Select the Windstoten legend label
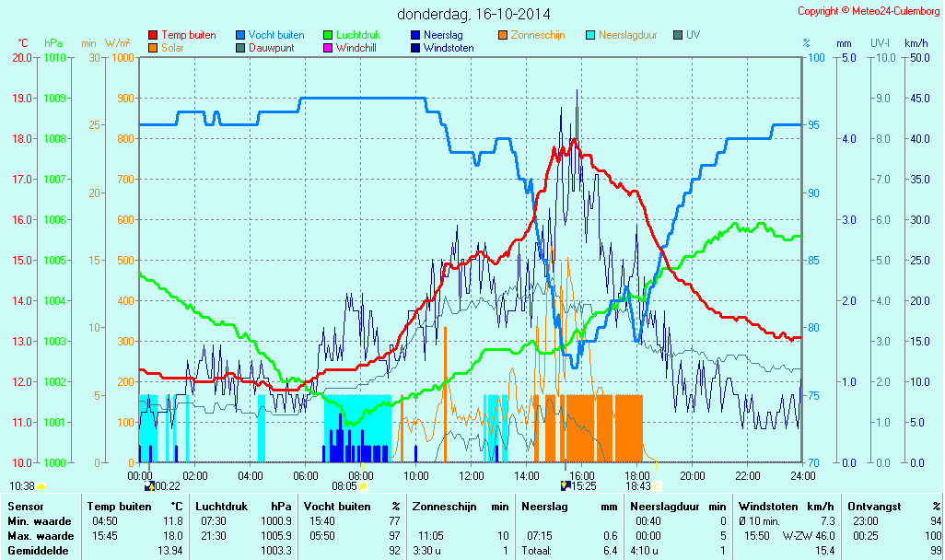945x560 pixels. (449, 47)
